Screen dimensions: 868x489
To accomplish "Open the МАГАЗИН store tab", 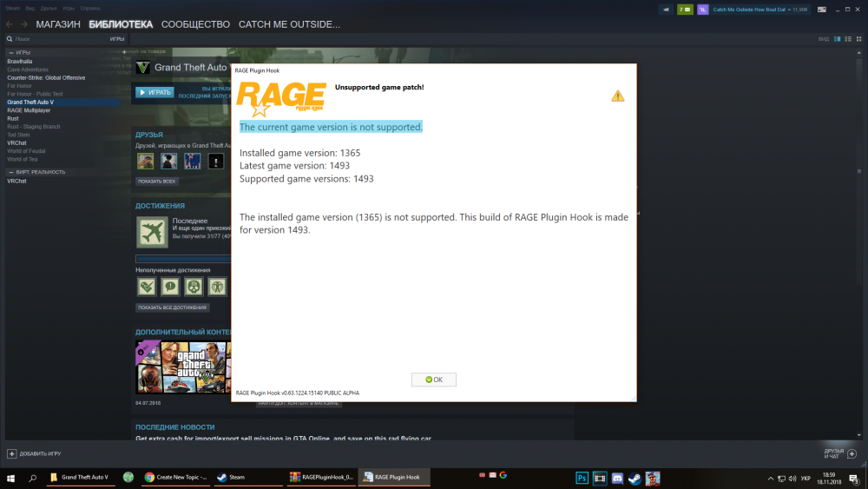I will [58, 24].
